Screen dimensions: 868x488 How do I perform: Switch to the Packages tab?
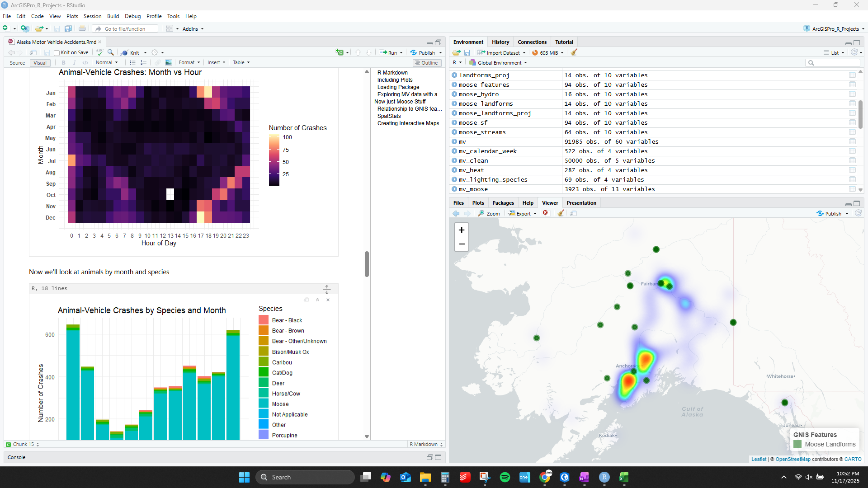(x=503, y=203)
